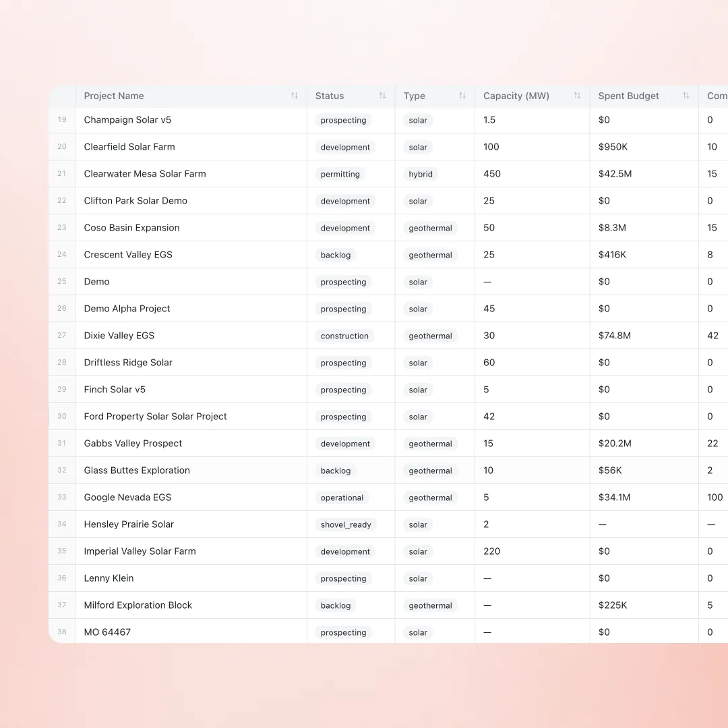
Task: Select Finch Solar v5 project name
Action: (x=115, y=389)
